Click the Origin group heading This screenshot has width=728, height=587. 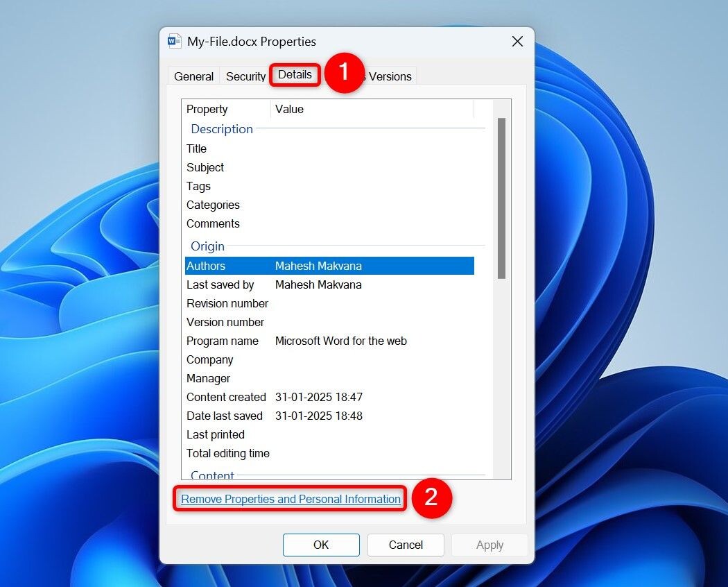[x=207, y=246]
